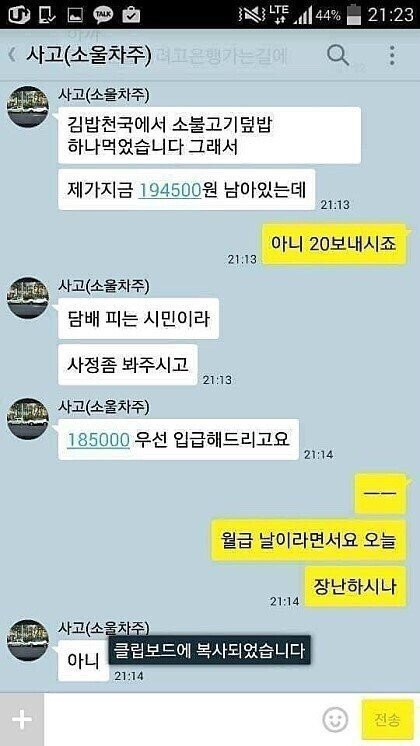Image resolution: width=420 pixels, height=746 pixels.
Task: Tap the 클립보드에 복사되었습니다 toast
Action: pyautogui.click(x=209, y=650)
